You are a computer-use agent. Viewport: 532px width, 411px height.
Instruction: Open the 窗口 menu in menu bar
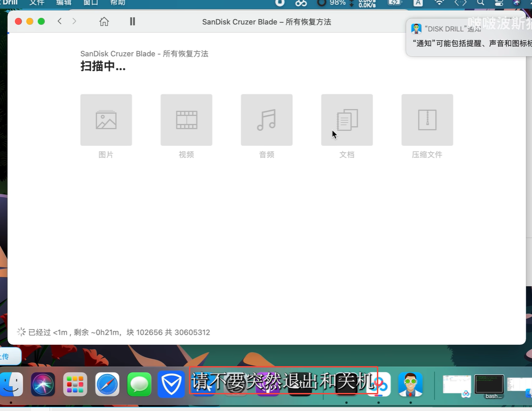(91, 3)
